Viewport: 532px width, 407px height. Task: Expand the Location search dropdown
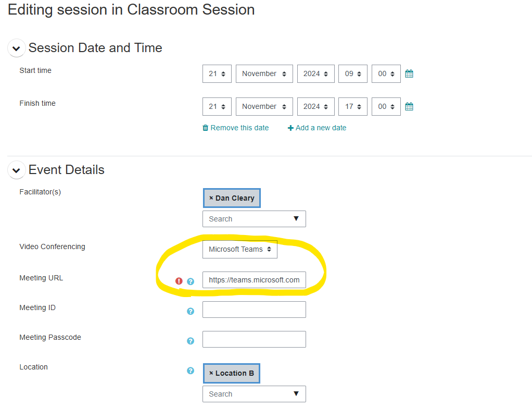(x=296, y=394)
